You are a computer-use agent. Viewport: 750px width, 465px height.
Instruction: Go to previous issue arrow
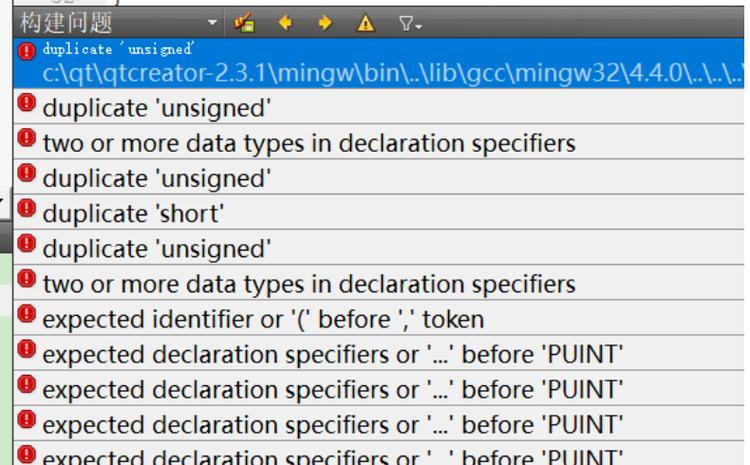tap(285, 22)
